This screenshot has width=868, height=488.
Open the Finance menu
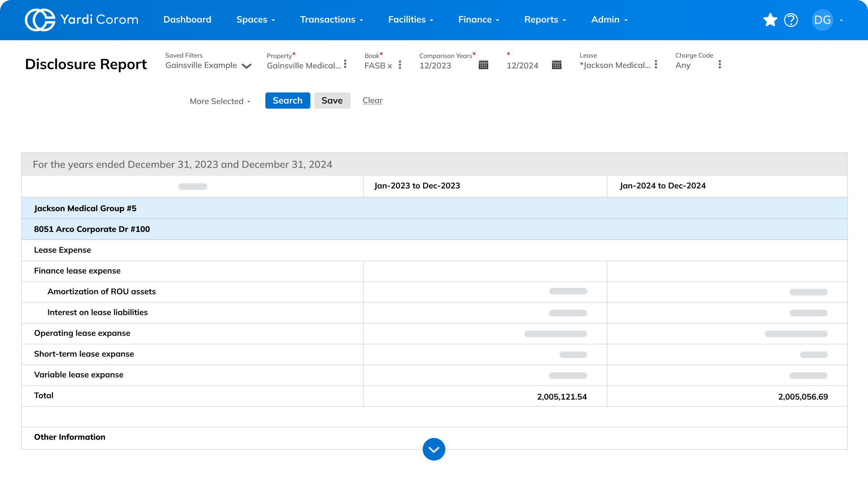point(478,20)
